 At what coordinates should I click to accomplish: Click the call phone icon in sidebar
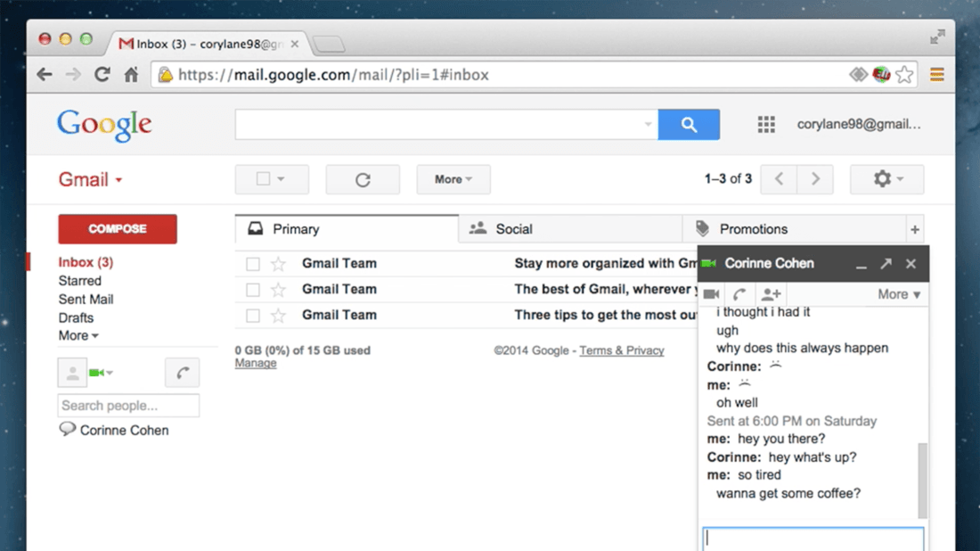[x=183, y=373]
